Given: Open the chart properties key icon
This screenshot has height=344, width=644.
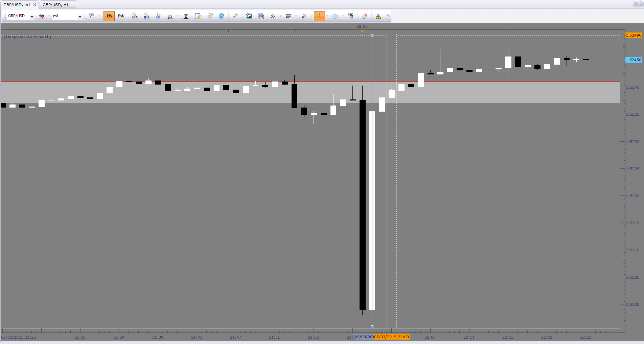Looking at the screenshot, I should (198, 16).
